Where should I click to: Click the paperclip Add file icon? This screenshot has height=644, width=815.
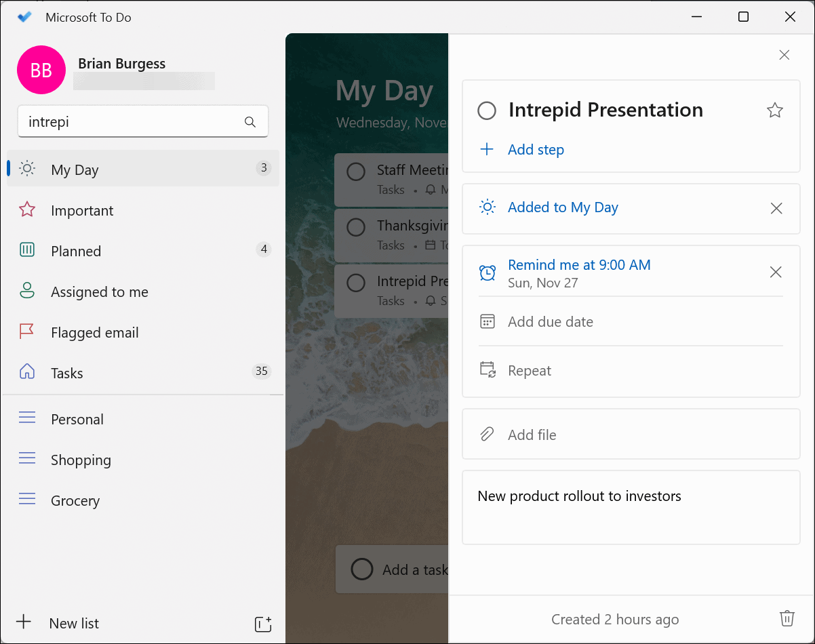tap(487, 435)
